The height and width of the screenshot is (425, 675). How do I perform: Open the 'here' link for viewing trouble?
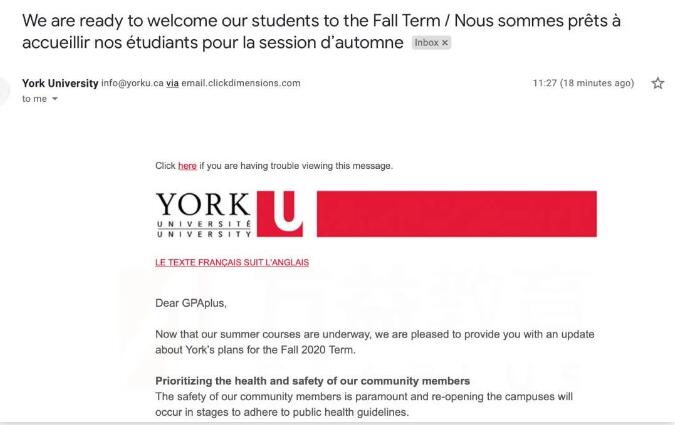[187, 166]
